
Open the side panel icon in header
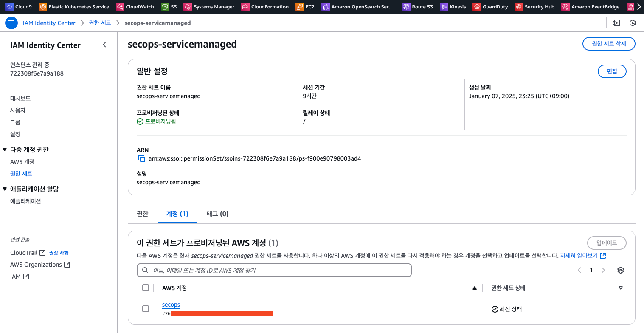(x=616, y=23)
